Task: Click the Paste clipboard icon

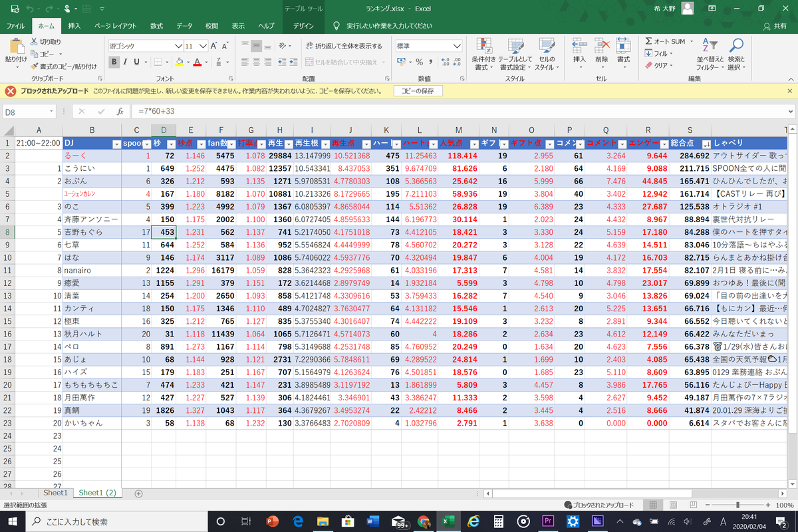Action: [16, 47]
